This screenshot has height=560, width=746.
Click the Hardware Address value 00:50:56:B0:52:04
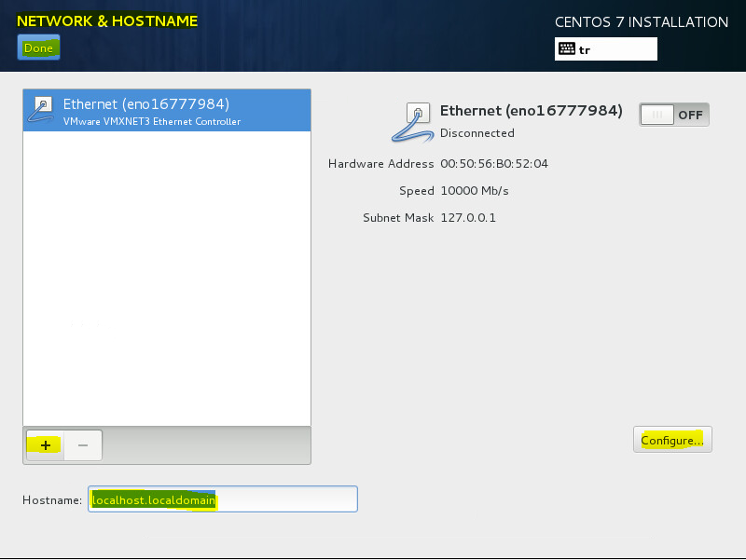494,164
